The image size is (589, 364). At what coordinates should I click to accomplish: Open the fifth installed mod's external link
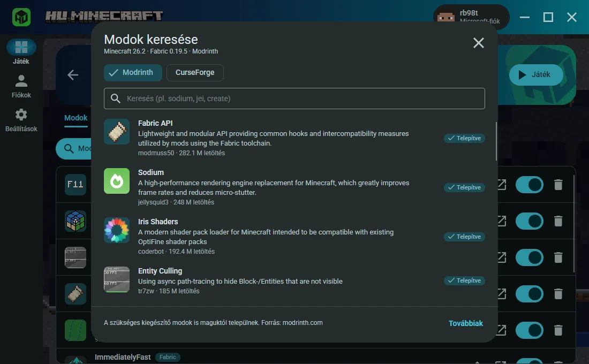coord(502,331)
